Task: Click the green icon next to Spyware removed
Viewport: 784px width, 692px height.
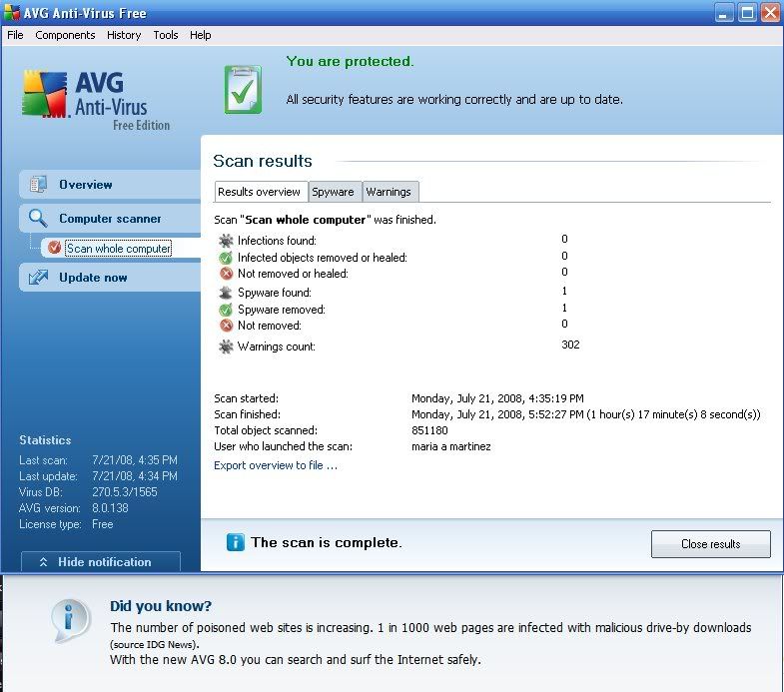Action: click(226, 310)
